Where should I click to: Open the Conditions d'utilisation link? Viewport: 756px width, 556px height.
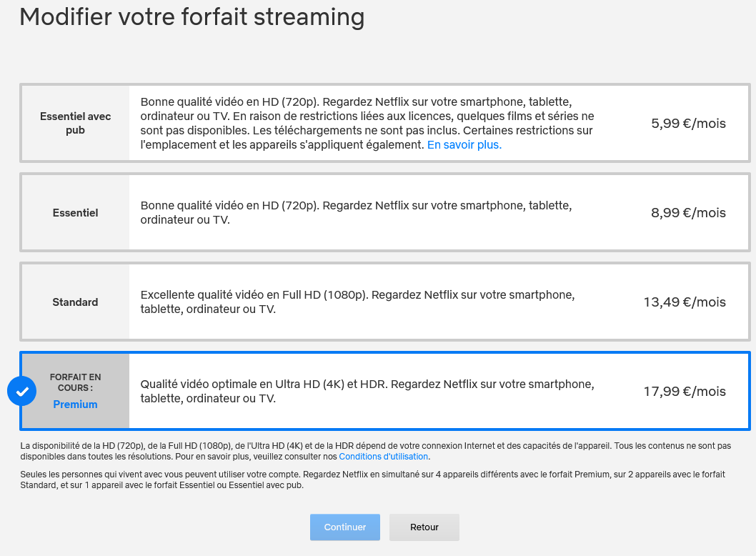[384, 456]
